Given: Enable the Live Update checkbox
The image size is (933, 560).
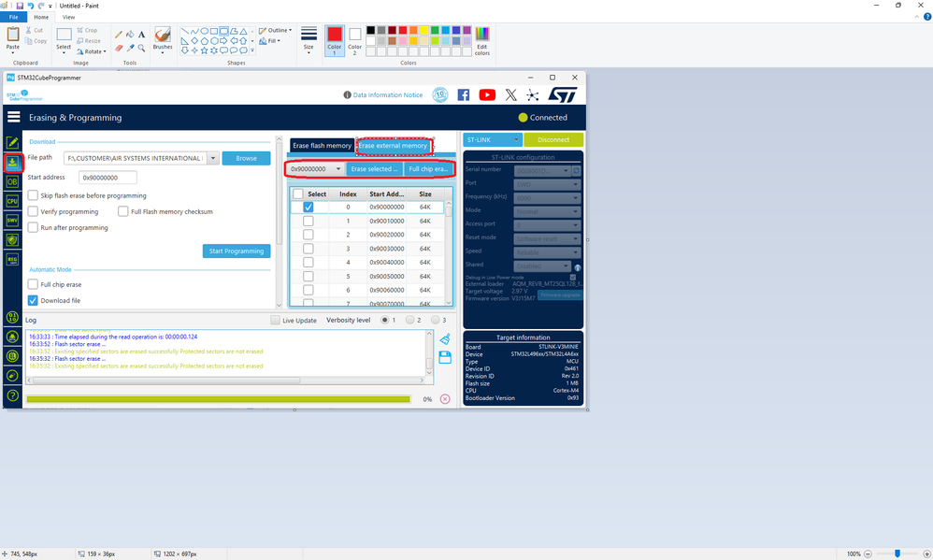Looking at the screenshot, I should (275, 320).
